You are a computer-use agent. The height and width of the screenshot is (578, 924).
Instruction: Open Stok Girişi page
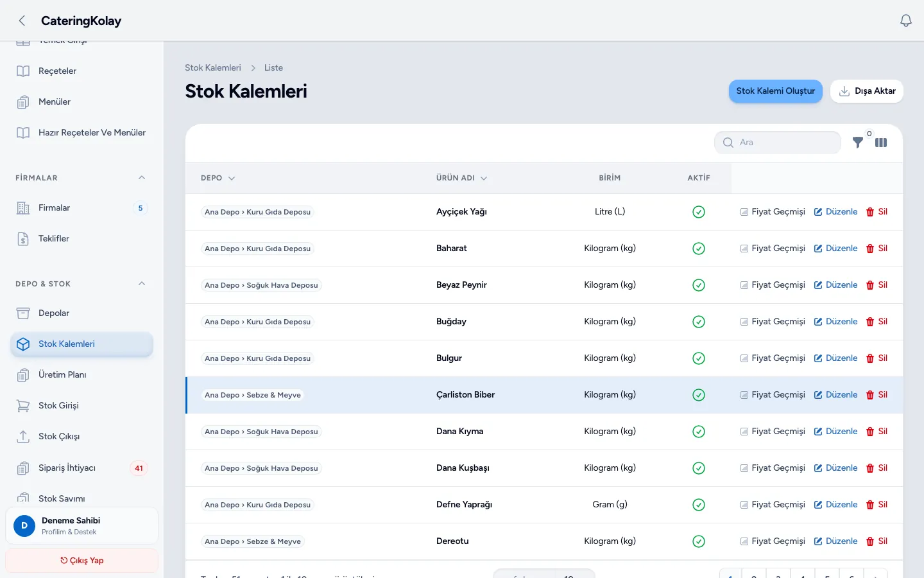pyautogui.click(x=81, y=406)
